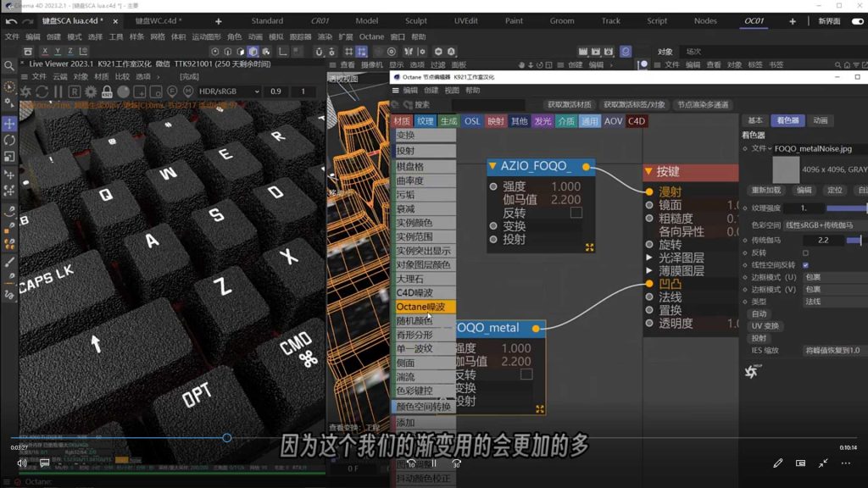Open the HDR/sRGB dropdown in Live Viewer
The height and width of the screenshot is (488, 868).
pyautogui.click(x=227, y=89)
